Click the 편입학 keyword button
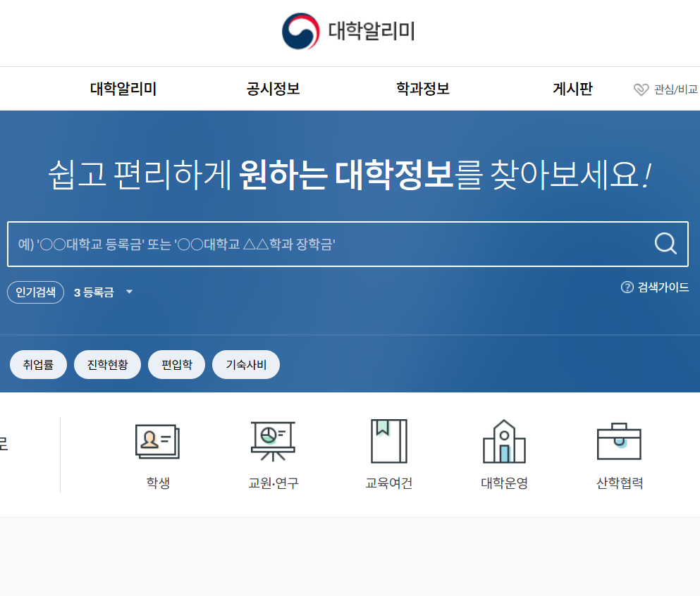The image size is (700, 596). click(177, 364)
